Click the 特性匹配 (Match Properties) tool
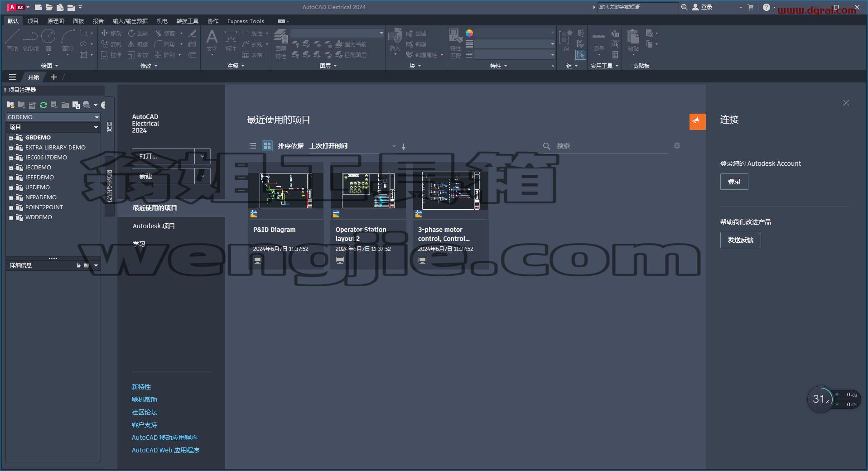This screenshot has width=868, height=471. (456, 43)
